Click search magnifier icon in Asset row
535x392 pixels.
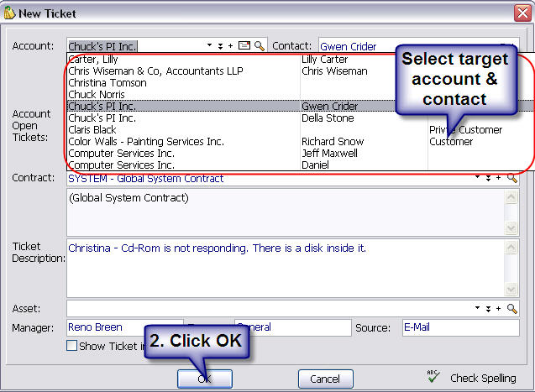click(x=512, y=309)
